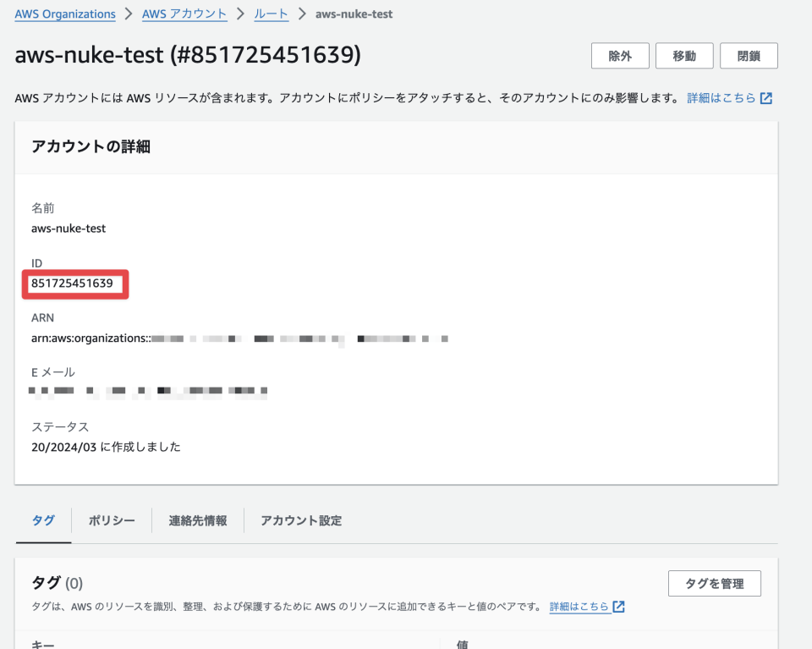Open タグを管理
Screen dimensions: 812x649
coord(714,583)
